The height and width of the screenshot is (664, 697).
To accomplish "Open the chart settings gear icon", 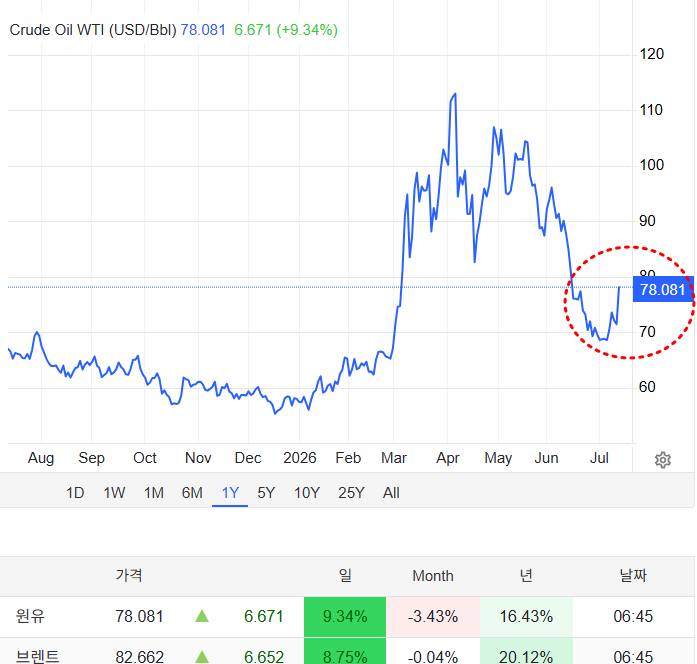I will (662, 460).
